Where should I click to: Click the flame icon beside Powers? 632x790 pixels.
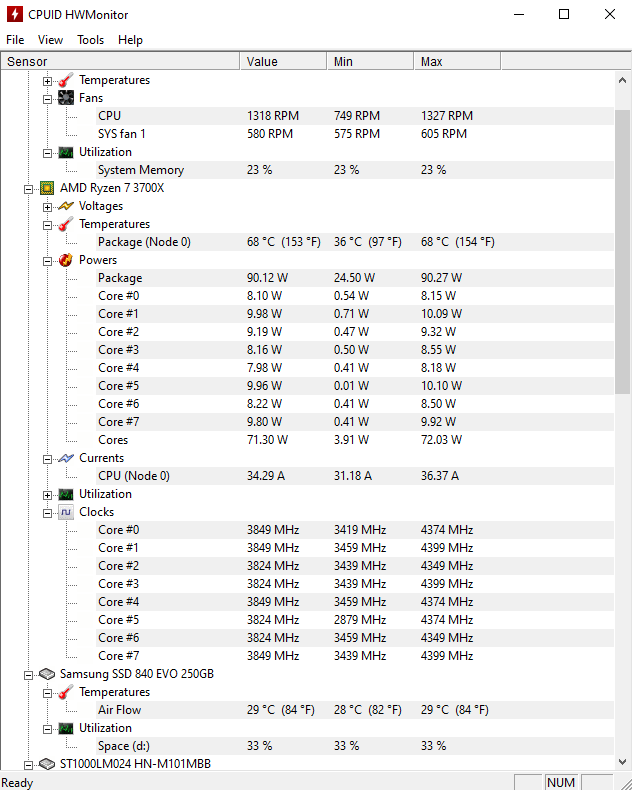click(66, 260)
